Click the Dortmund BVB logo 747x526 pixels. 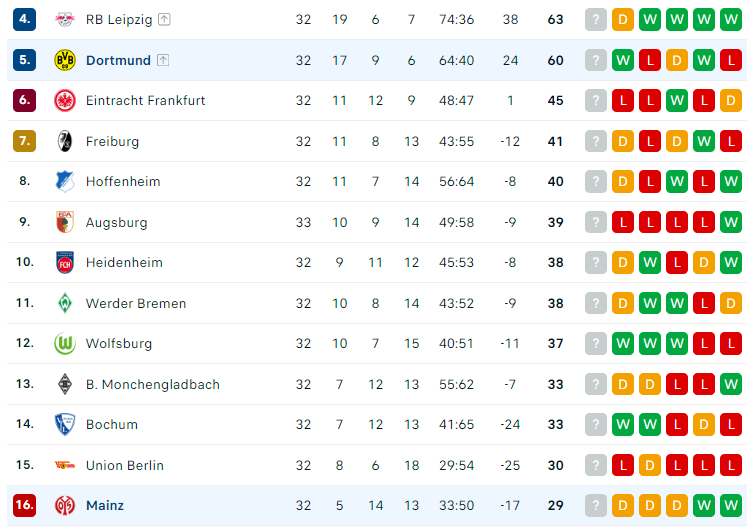(x=65, y=61)
